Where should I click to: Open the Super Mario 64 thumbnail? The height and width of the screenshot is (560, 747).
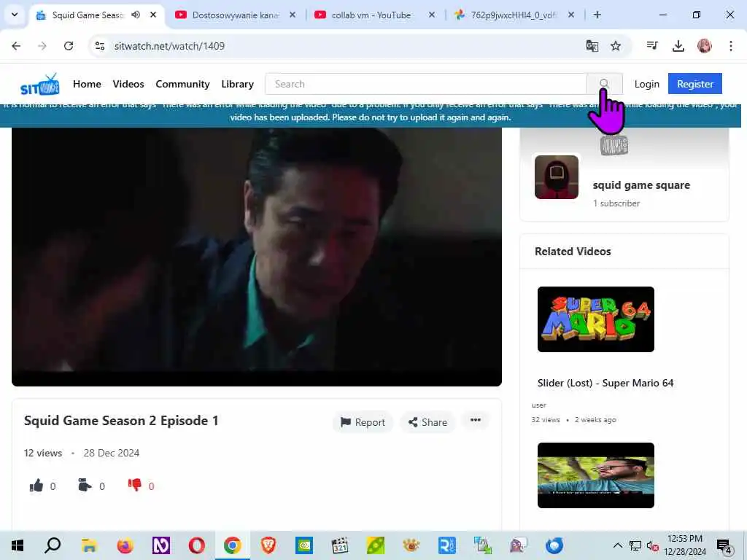(595, 319)
